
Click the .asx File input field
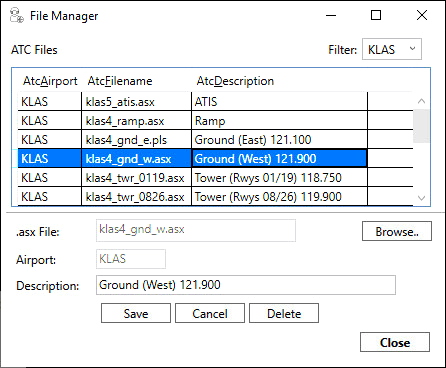click(196, 230)
